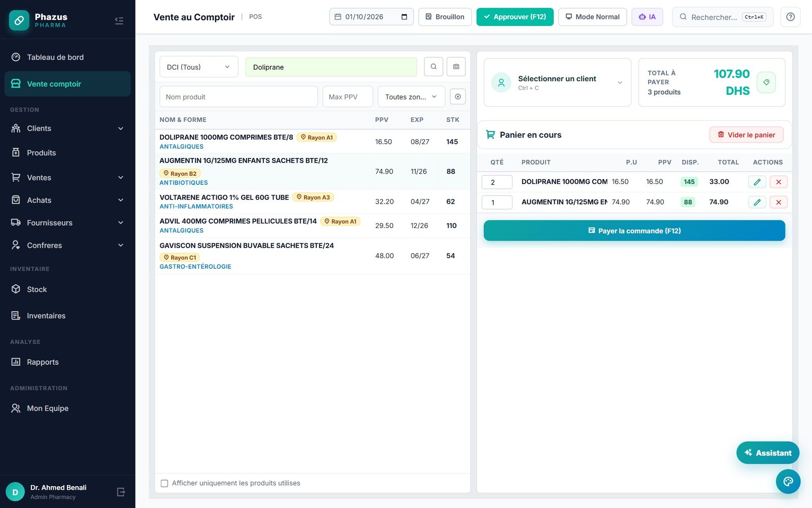Click the Brouillon button
Image resolution: width=812 pixels, height=508 pixels.
(445, 17)
